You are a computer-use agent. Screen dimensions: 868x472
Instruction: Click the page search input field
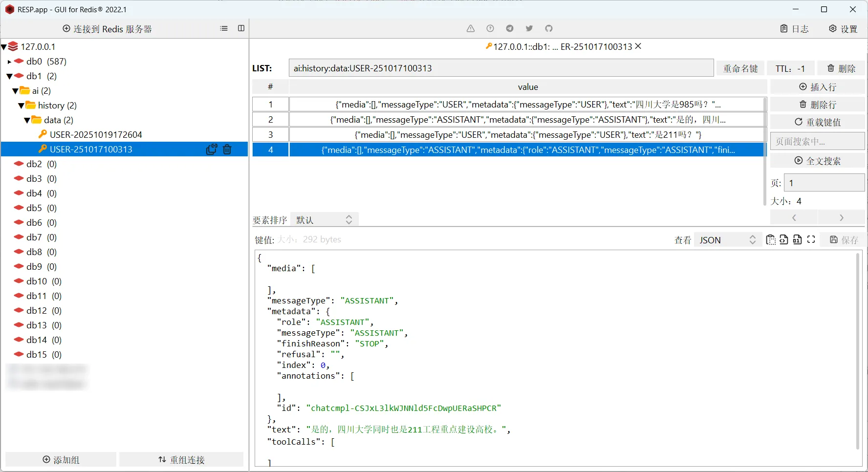pos(817,142)
